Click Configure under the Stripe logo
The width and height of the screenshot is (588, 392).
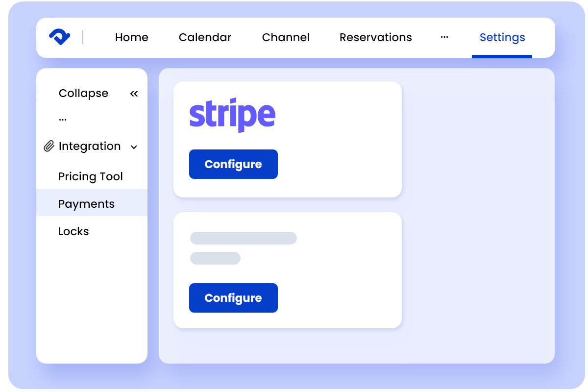click(x=233, y=164)
